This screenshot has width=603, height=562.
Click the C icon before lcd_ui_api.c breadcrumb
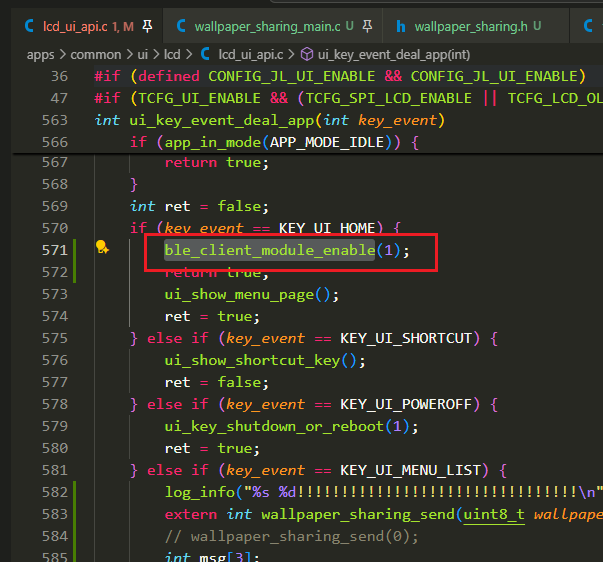coord(205,55)
